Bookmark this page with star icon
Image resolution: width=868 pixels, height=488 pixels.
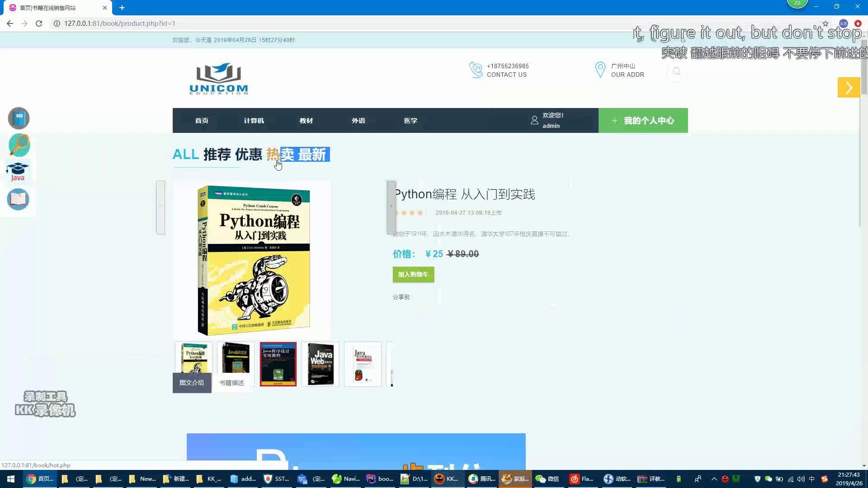click(826, 23)
